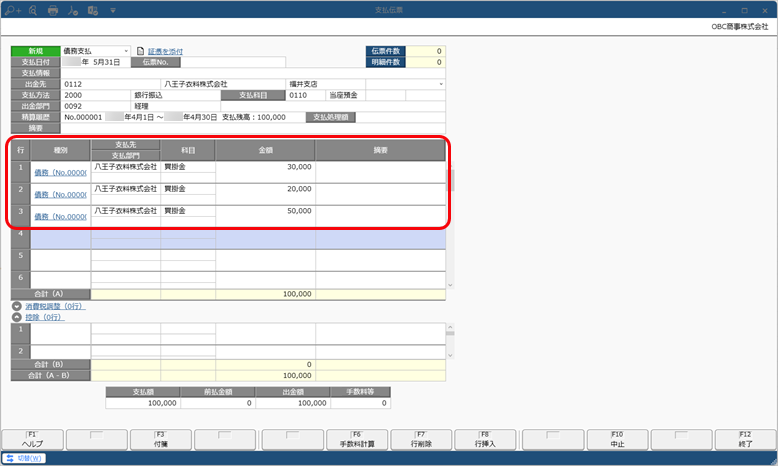Click the 合計 (A) total 100,000
778x466 pixels.
click(x=265, y=294)
